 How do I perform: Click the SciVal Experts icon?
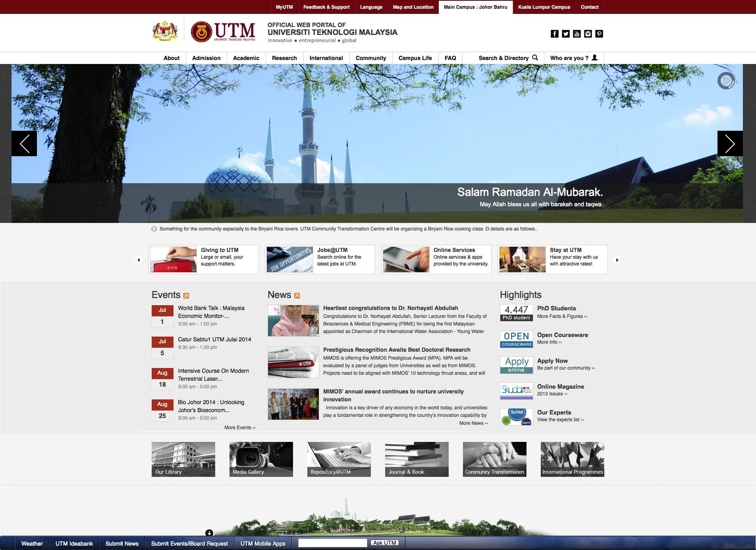click(x=516, y=417)
